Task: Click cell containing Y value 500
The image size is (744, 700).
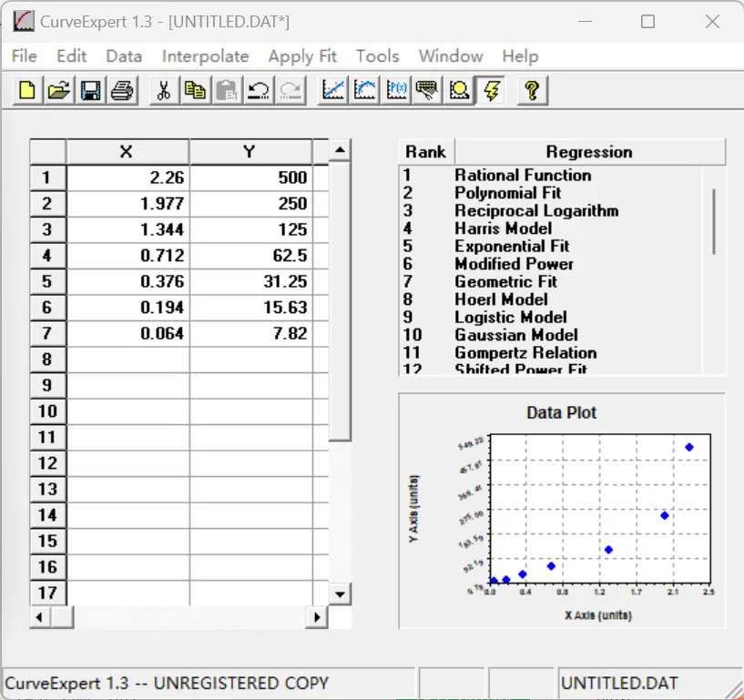Action: pyautogui.click(x=250, y=178)
